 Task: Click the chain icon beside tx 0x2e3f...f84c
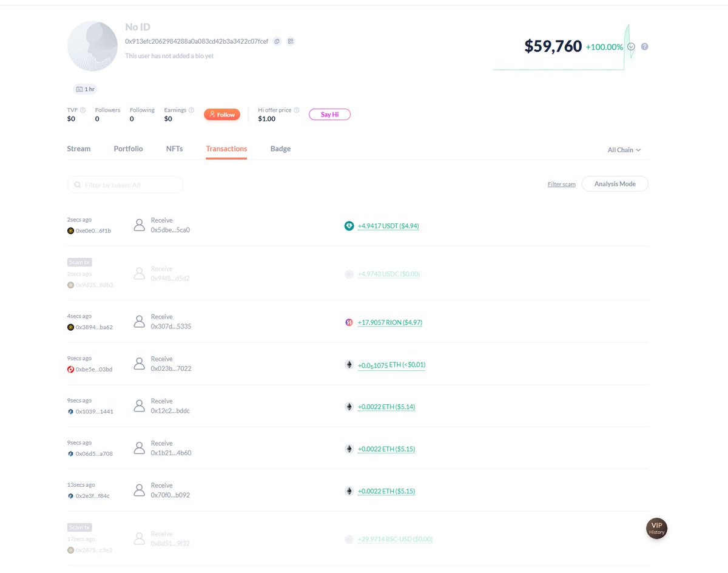[71, 496]
